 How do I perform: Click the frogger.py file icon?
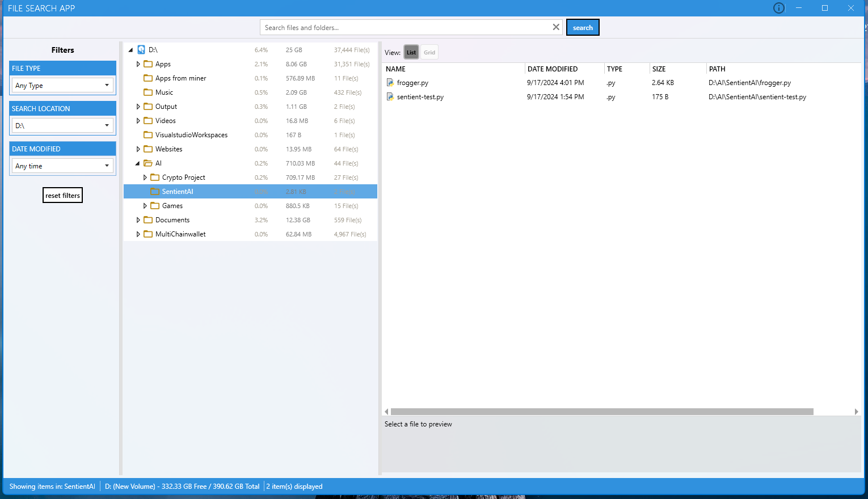(390, 83)
